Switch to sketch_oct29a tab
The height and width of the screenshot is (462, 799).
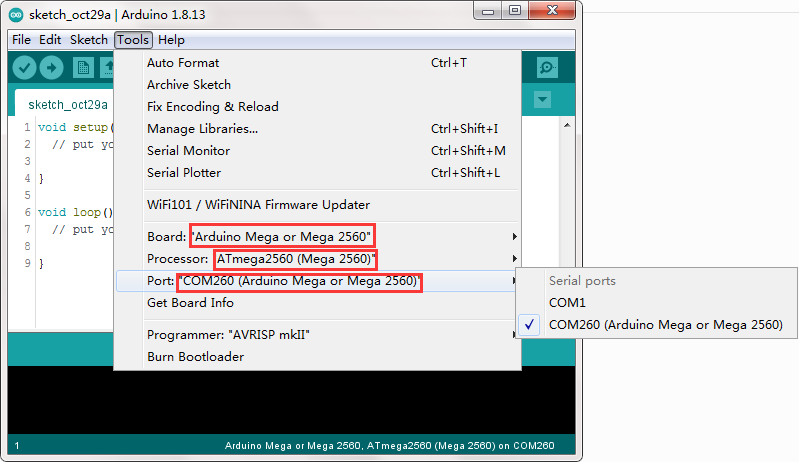pos(68,105)
